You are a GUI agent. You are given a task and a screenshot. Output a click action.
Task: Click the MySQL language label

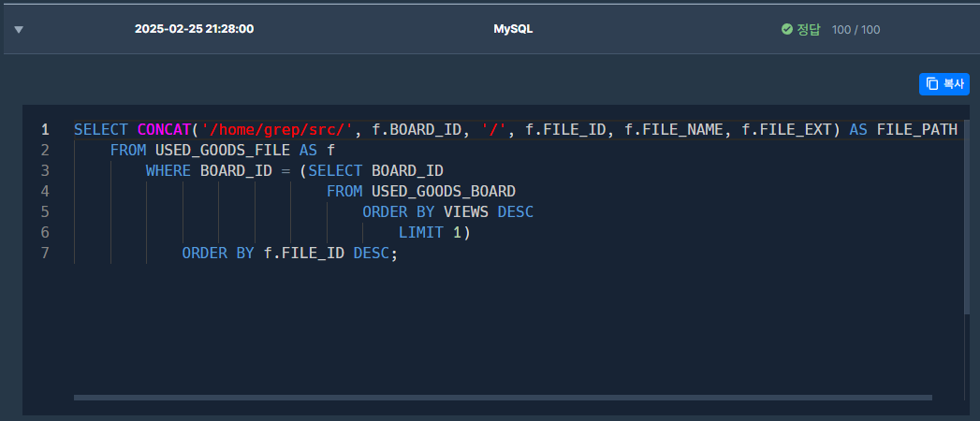pyautogui.click(x=513, y=29)
